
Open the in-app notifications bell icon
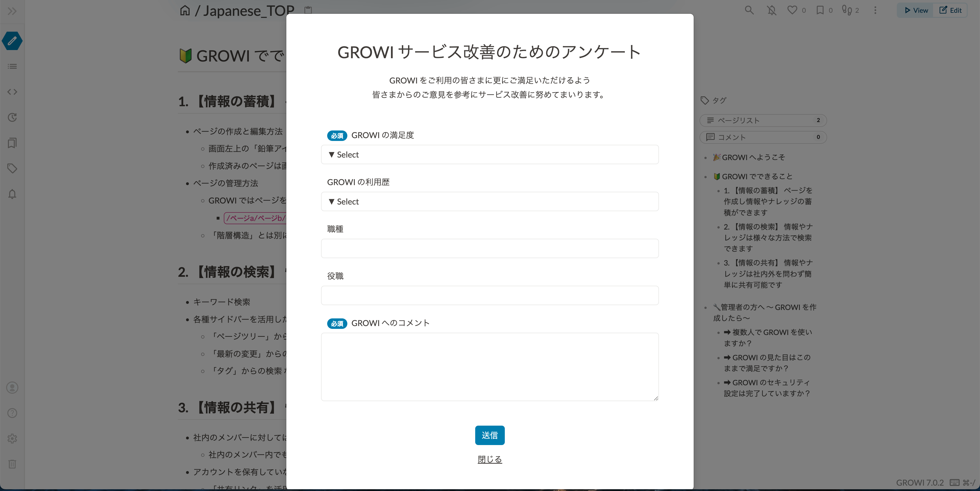pos(12,194)
